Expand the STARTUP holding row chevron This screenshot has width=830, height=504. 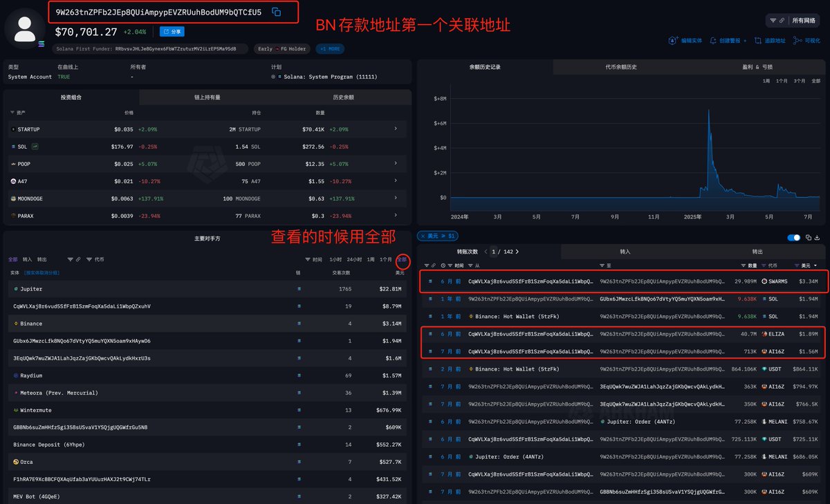396,129
